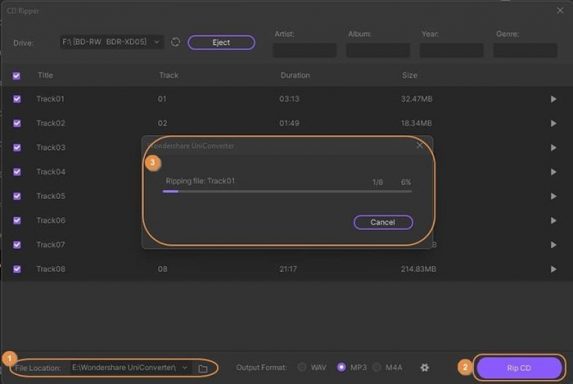Select M4A output format
Screen dimensions: 573x384
tap(377, 367)
